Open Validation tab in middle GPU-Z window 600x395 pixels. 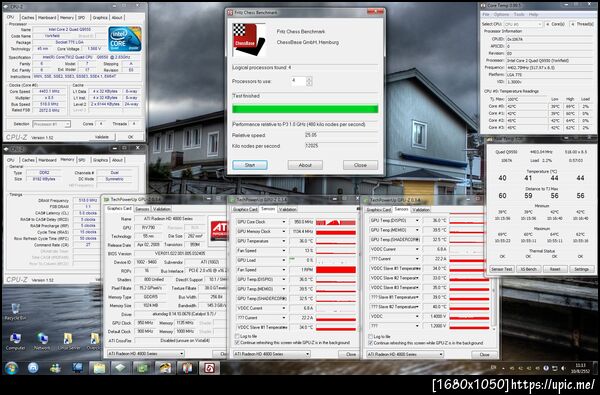(287, 209)
